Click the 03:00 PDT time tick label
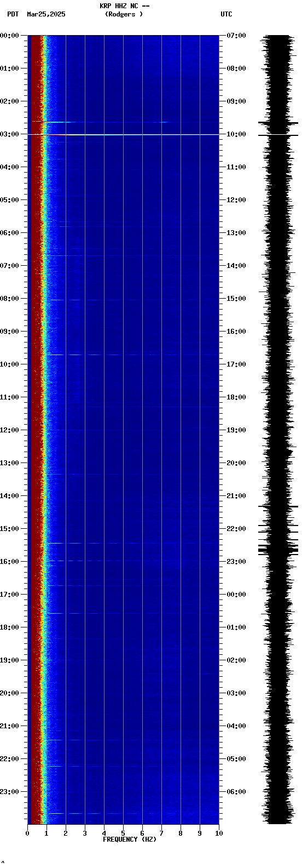The width and height of the screenshot is (302, 868). pyautogui.click(x=9, y=134)
